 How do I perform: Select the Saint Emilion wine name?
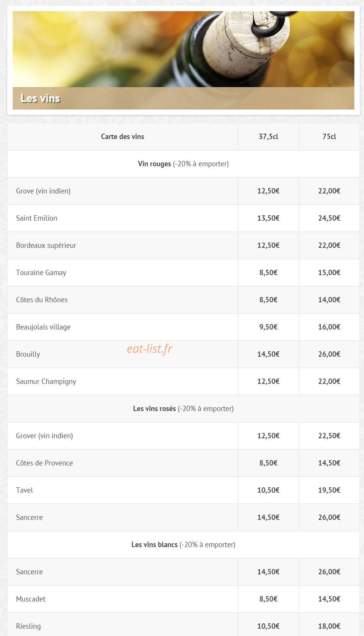[37, 218]
